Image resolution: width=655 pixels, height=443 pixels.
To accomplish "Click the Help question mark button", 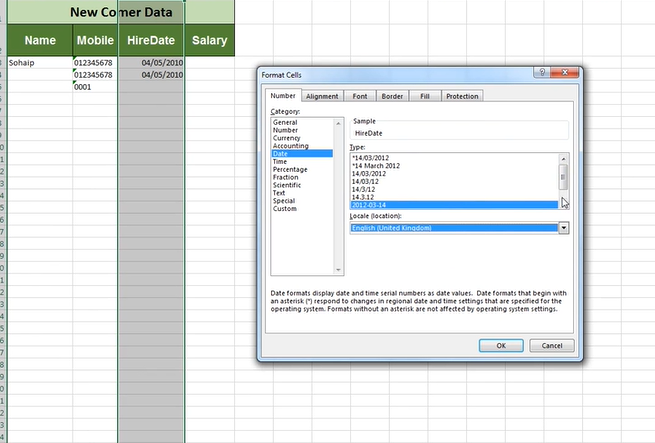I will tap(540, 74).
